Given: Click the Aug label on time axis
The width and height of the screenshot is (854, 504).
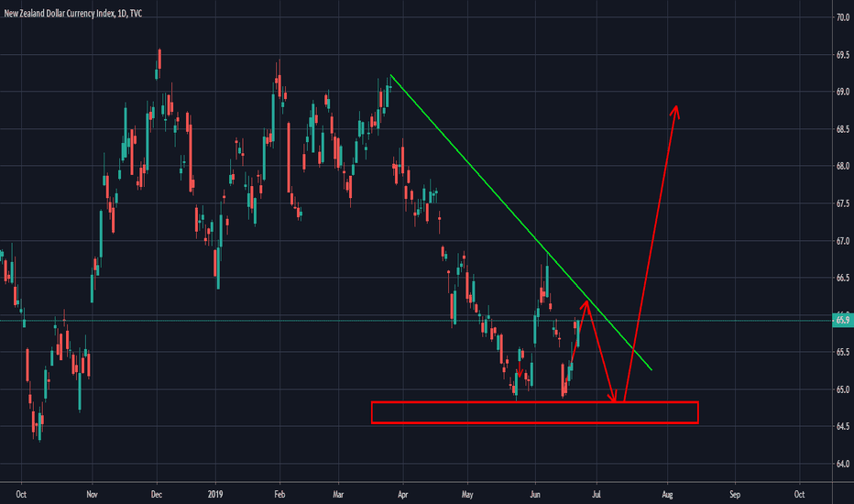Looking at the screenshot, I should [x=667, y=494].
